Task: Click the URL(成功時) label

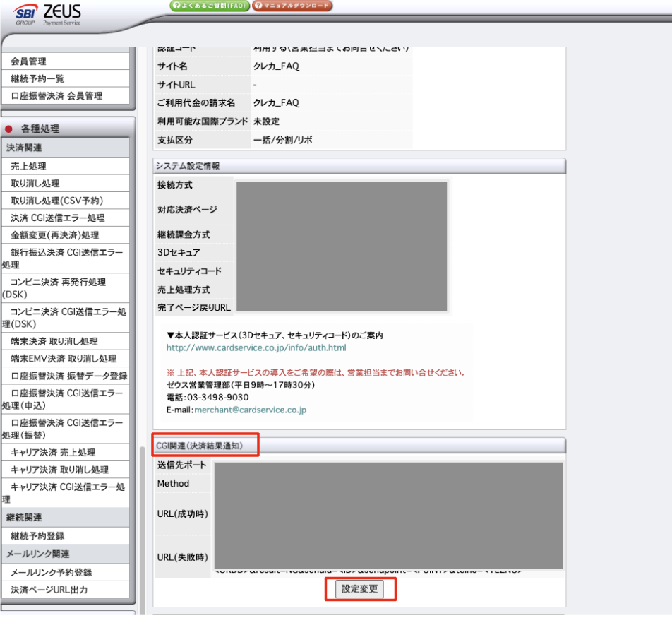Action: pos(182,513)
